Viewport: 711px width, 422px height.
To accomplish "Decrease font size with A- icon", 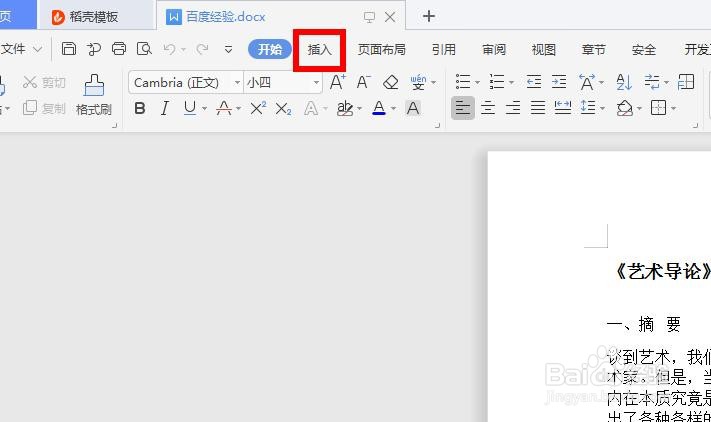I will coord(364,82).
